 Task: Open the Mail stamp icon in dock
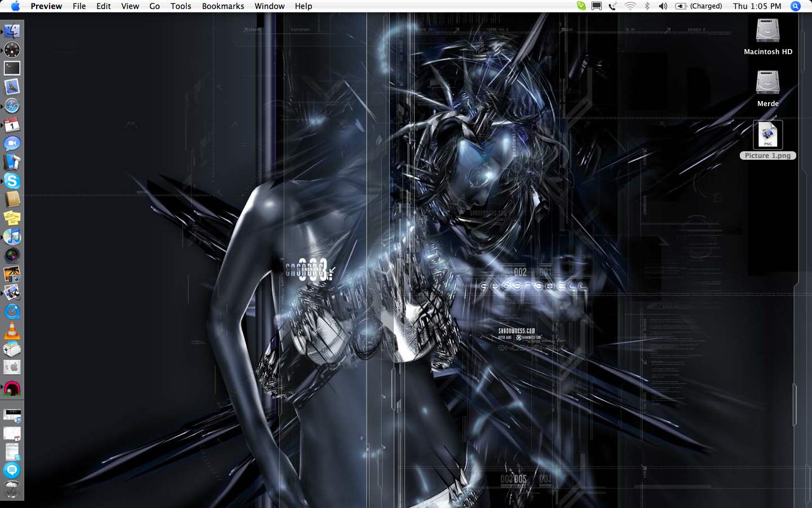[12, 87]
